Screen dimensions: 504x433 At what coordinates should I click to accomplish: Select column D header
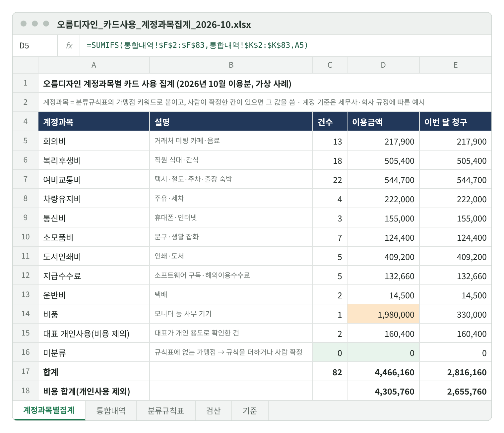383,65
